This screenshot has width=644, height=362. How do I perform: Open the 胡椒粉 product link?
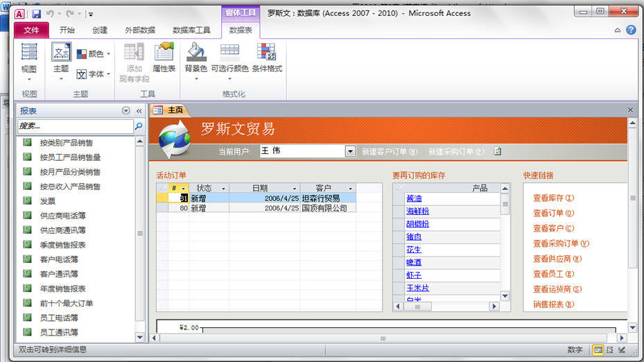click(418, 224)
